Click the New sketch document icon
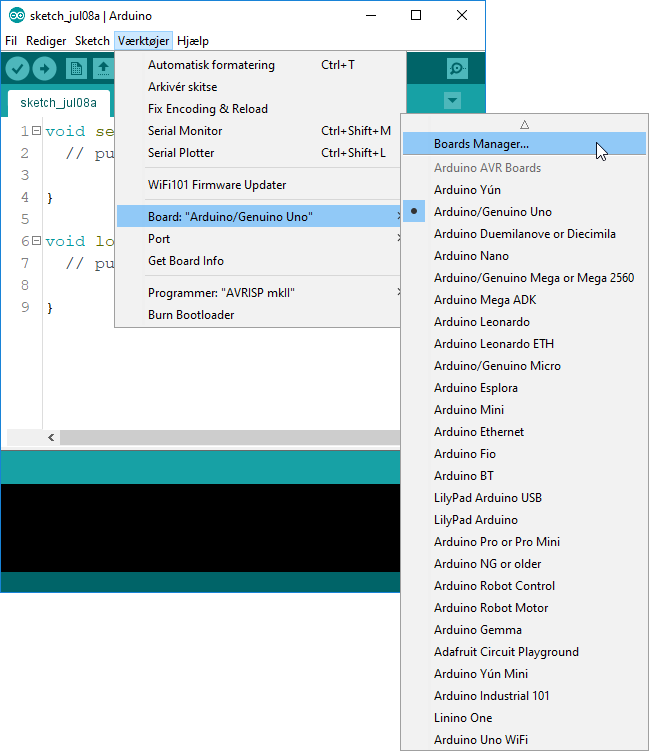 click(76, 68)
